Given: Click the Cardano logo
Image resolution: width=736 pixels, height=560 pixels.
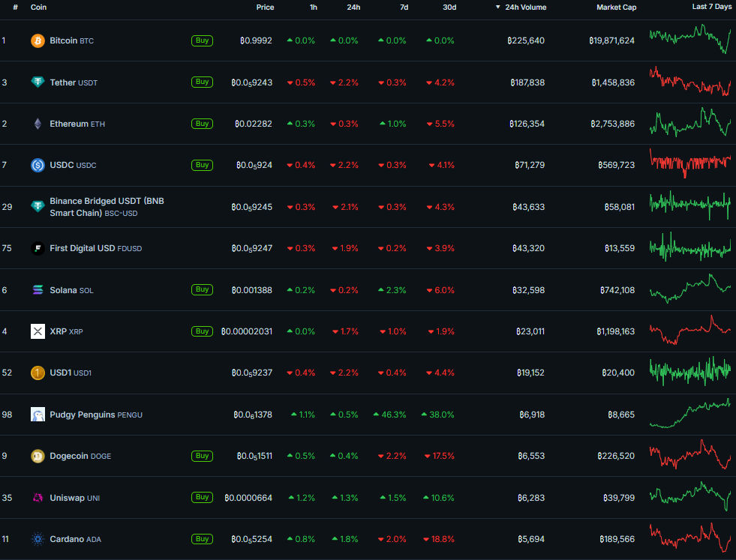Looking at the screenshot, I should [x=38, y=539].
